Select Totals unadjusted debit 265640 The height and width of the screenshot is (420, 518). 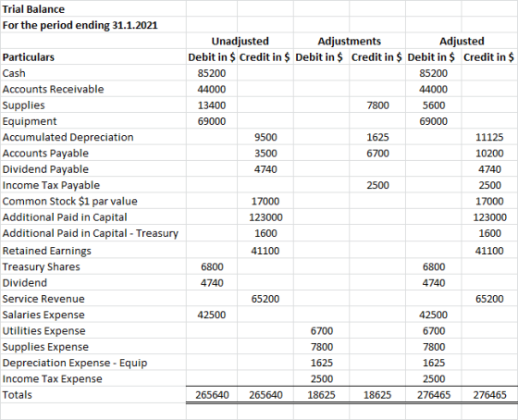[212, 395]
